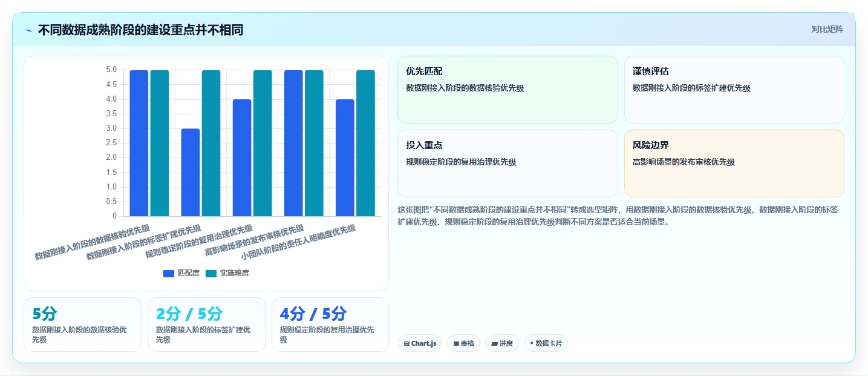Click axis label 数据刚接入阶段的标签扩建优先级

pyautogui.click(x=143, y=242)
